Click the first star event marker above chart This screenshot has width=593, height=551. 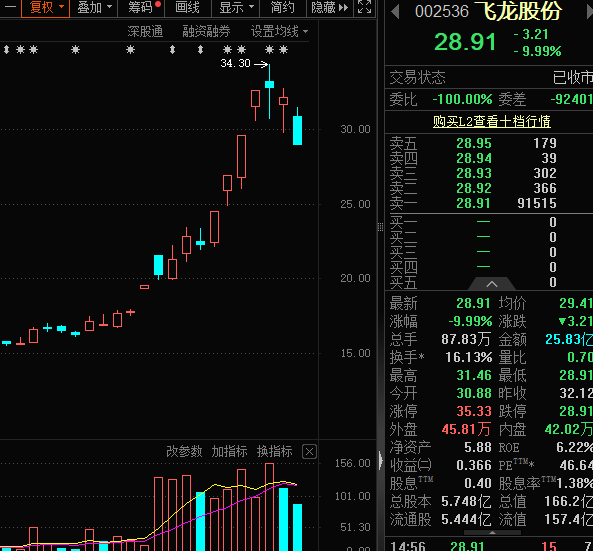(x=20, y=50)
